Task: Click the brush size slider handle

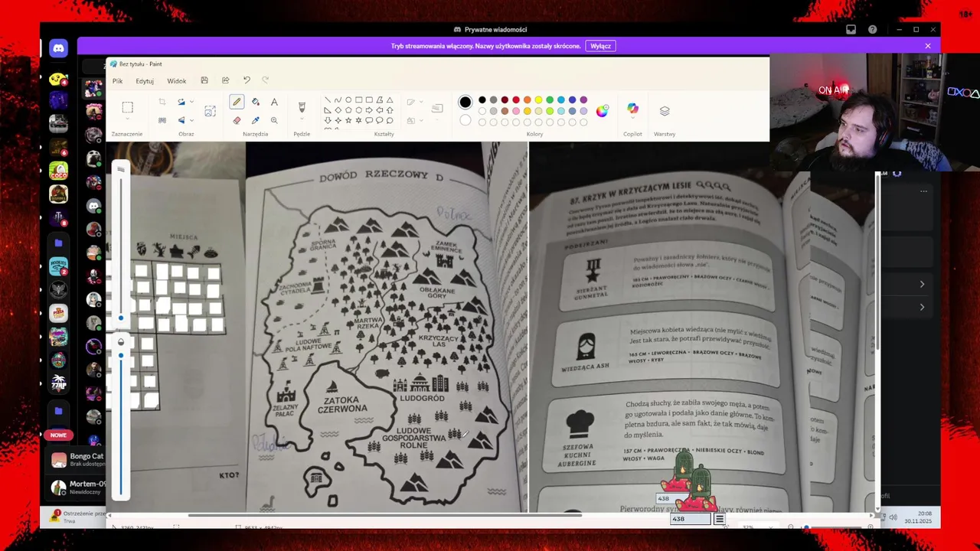Action: pos(121,318)
